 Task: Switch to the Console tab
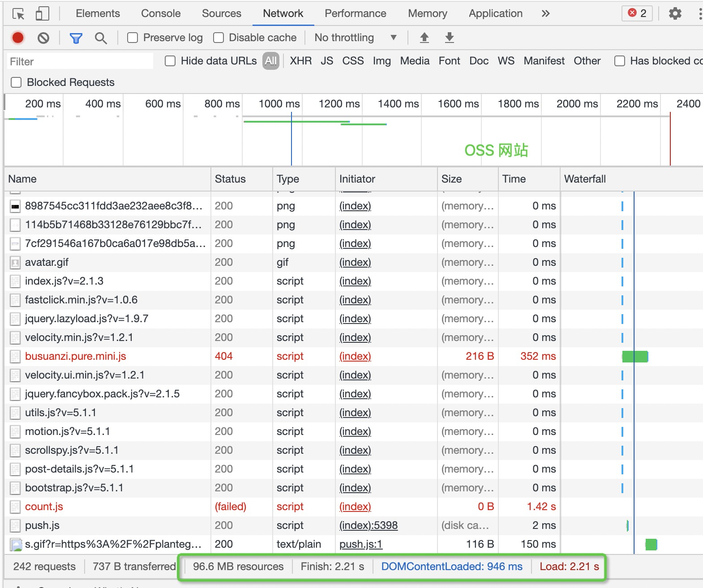pyautogui.click(x=161, y=13)
